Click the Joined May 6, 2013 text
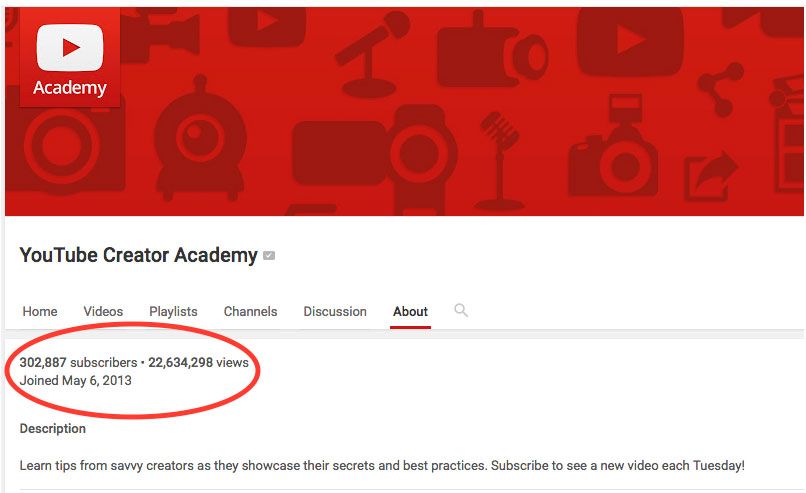806x493 pixels. [x=76, y=380]
